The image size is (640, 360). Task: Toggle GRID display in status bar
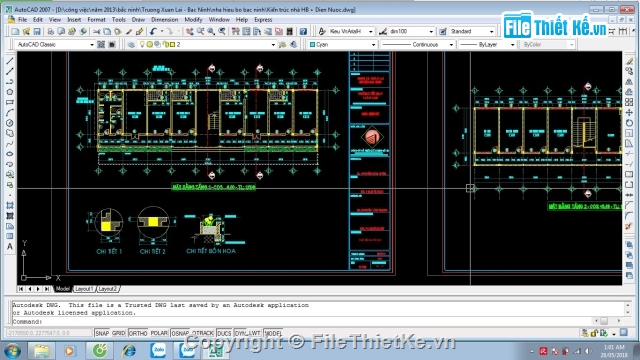click(x=118, y=333)
